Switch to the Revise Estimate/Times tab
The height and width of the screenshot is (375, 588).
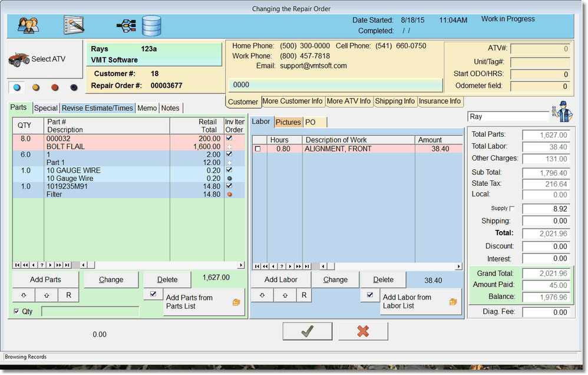(x=97, y=108)
